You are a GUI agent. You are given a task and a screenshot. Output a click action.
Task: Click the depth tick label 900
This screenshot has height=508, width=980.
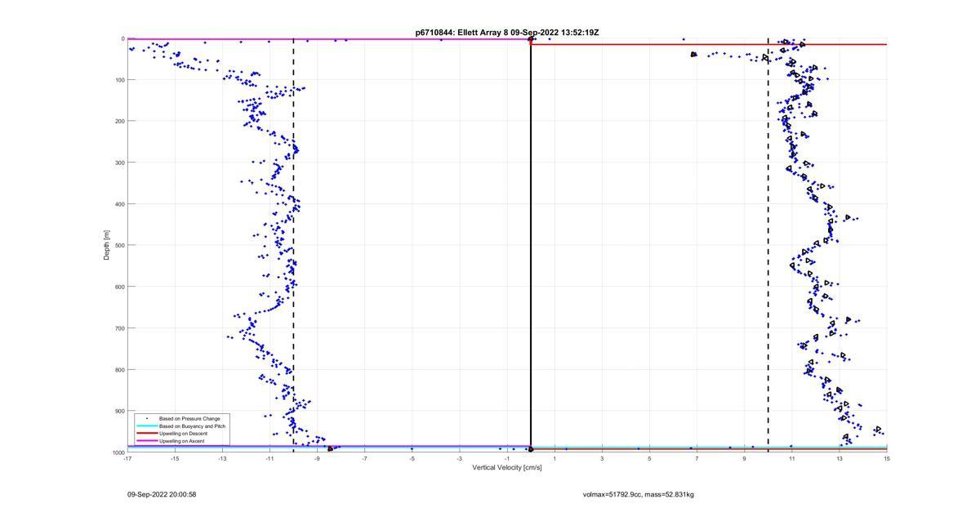point(119,411)
